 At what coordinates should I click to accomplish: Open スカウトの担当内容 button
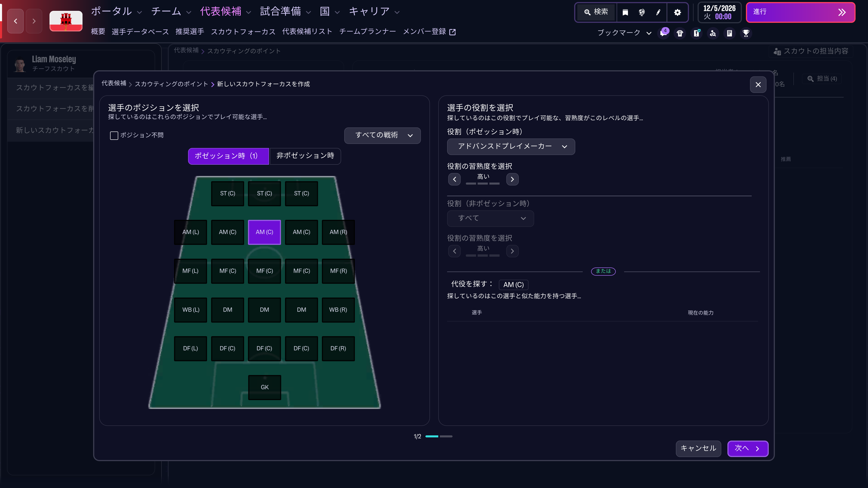[x=811, y=51]
